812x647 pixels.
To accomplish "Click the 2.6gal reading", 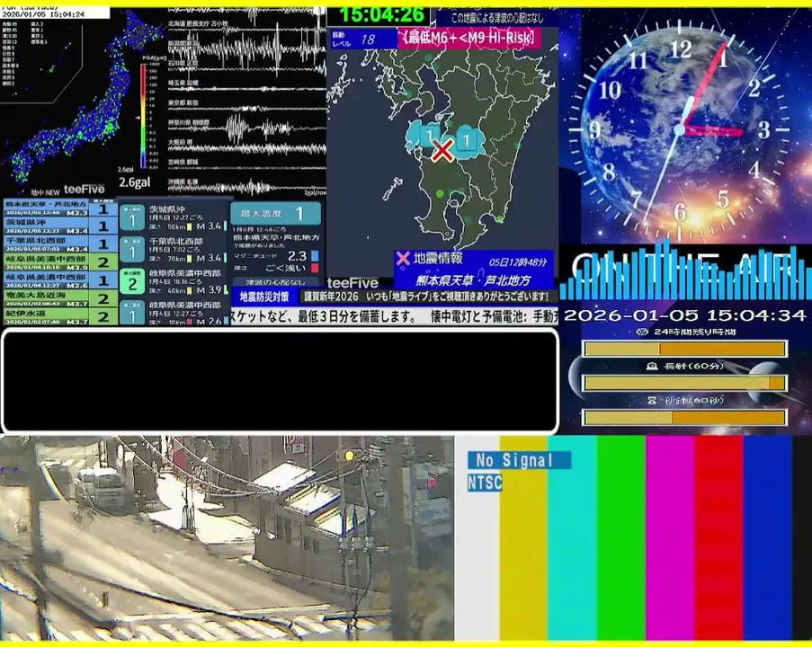I will click(x=135, y=182).
